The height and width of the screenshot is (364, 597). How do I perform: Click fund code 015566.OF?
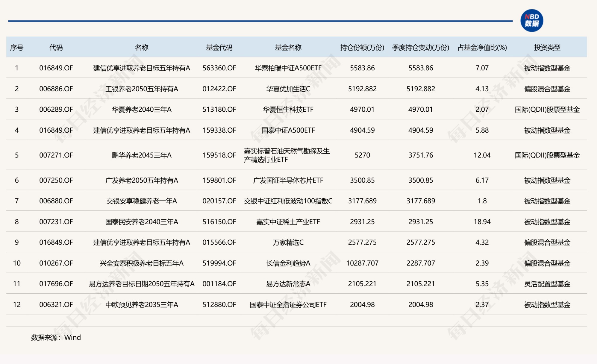tap(219, 242)
